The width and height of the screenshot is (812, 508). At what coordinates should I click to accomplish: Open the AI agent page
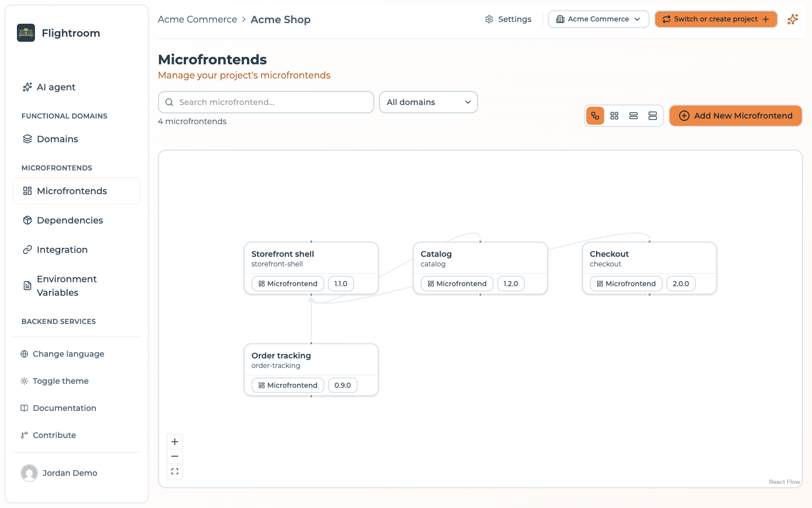[x=77, y=87]
